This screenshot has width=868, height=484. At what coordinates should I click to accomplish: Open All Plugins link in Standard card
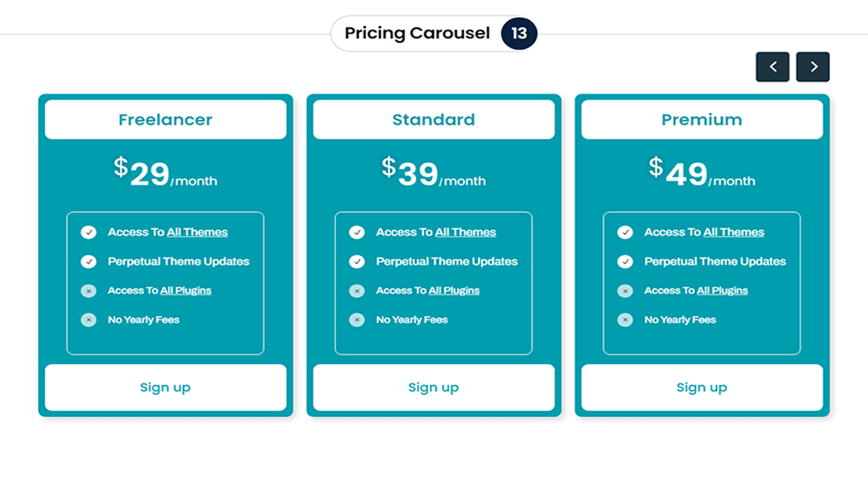(454, 290)
